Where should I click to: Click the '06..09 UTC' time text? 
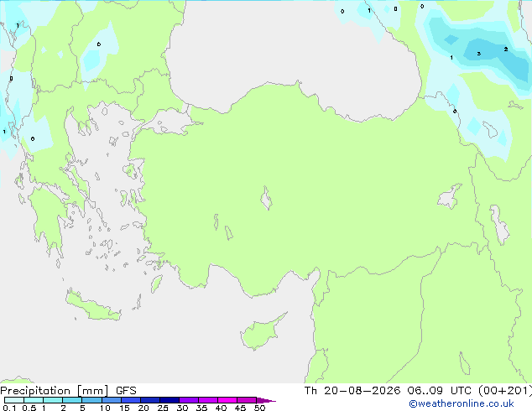pyautogui.click(x=440, y=391)
